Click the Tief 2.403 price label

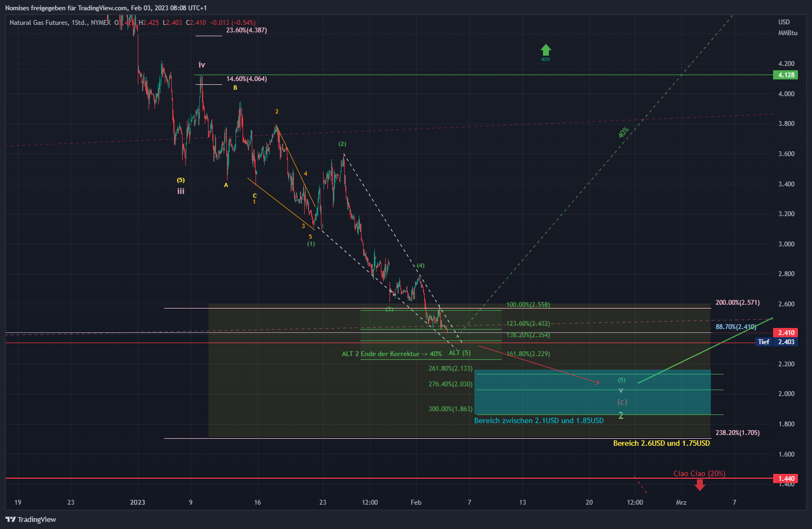776,342
